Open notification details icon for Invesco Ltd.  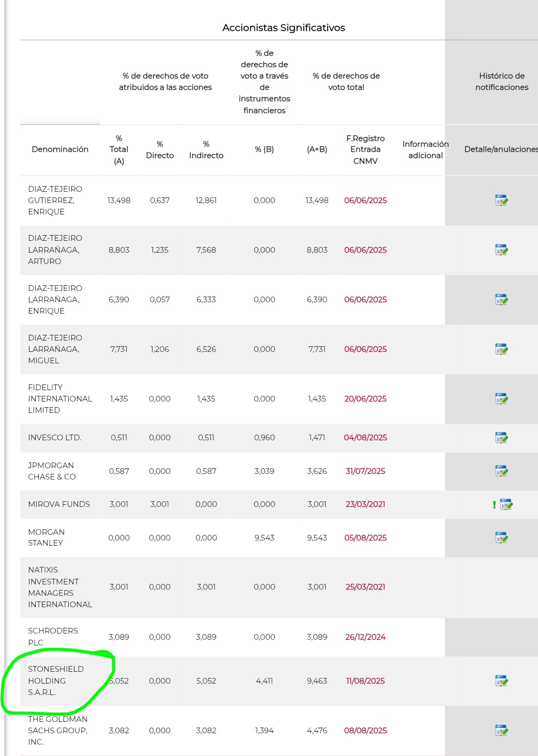coord(501,438)
